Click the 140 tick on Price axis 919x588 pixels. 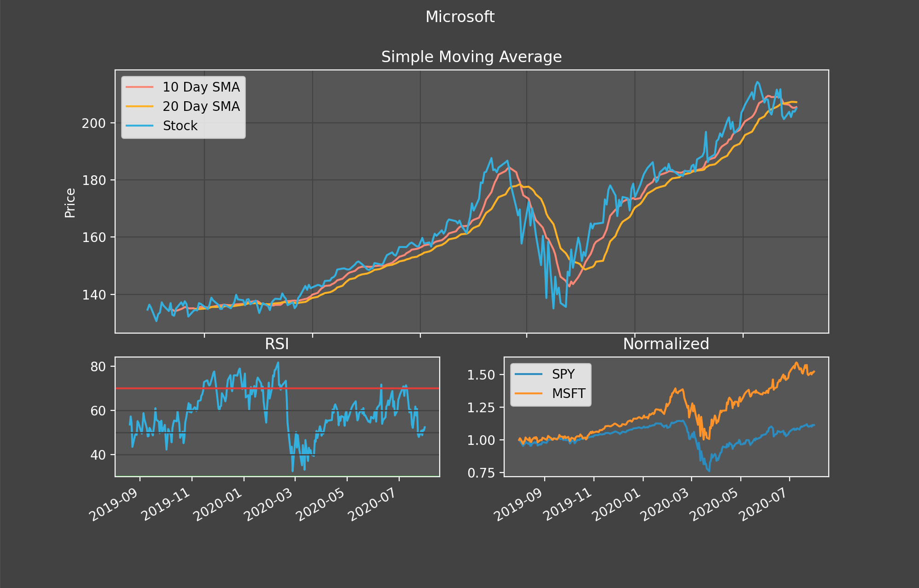click(93, 294)
